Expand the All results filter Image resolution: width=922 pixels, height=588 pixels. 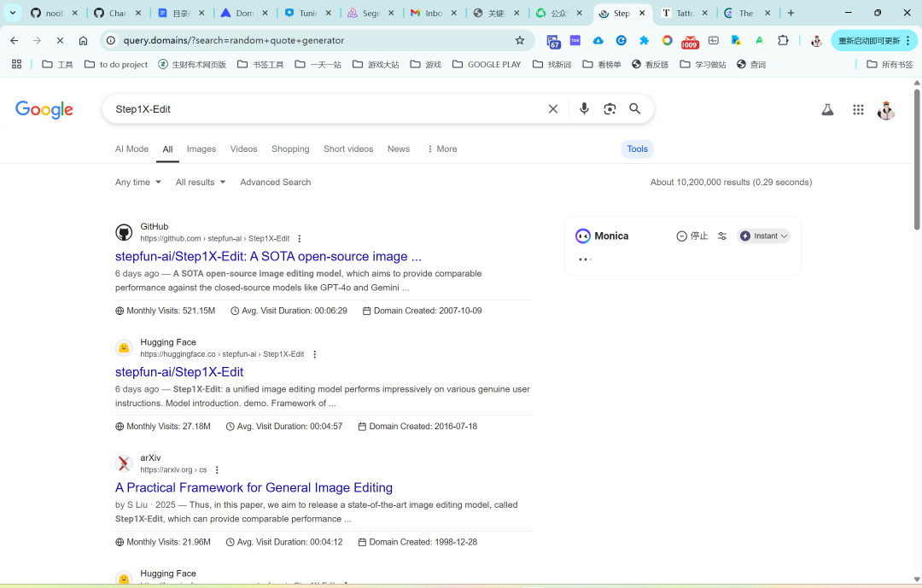(x=201, y=183)
